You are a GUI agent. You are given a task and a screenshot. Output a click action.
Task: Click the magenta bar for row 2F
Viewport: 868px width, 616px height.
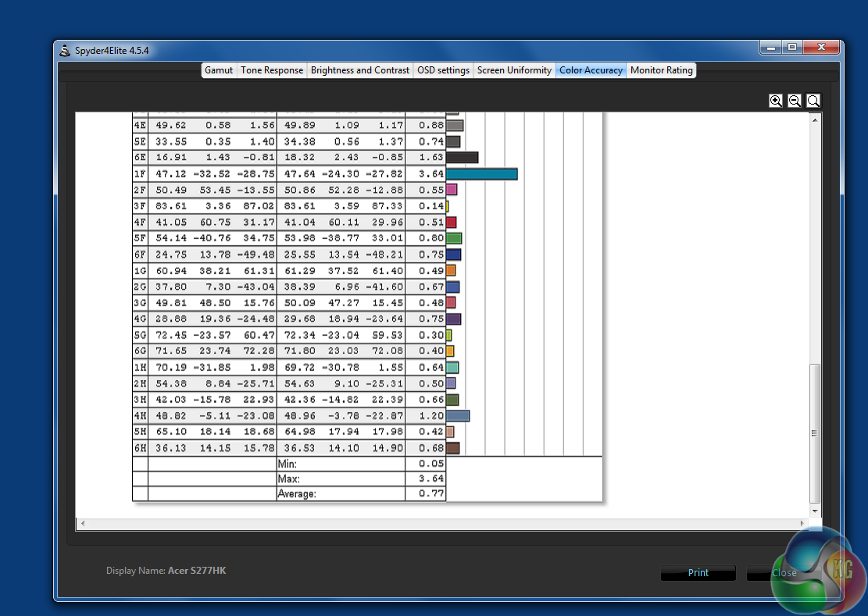click(452, 190)
